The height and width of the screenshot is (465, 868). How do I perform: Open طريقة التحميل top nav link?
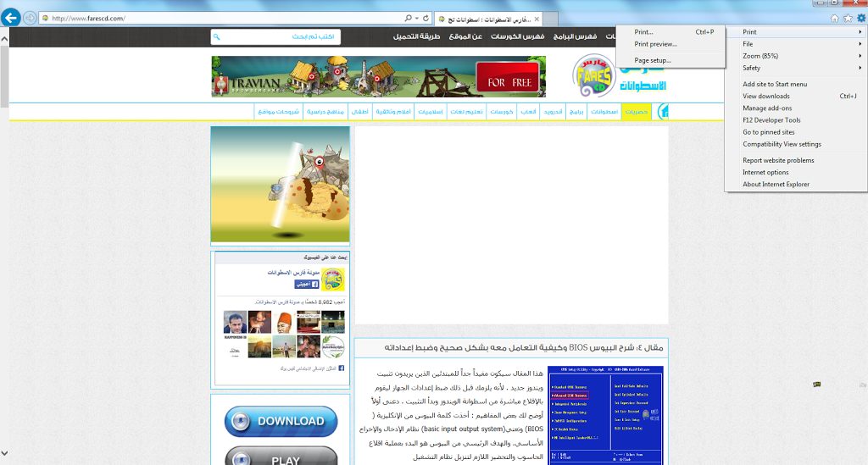[x=416, y=36]
